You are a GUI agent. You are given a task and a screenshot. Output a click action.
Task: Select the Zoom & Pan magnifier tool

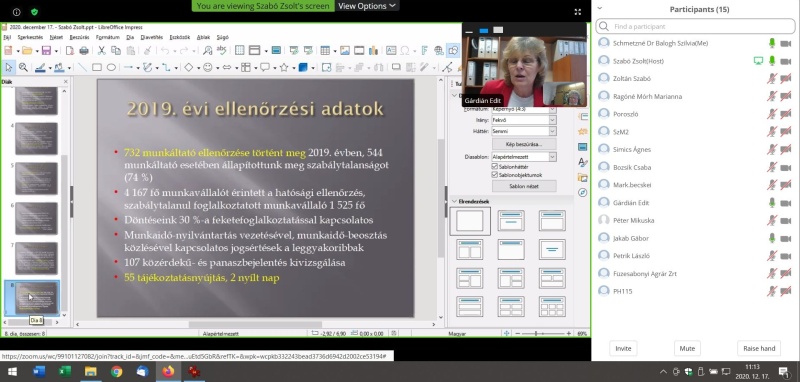point(23,67)
